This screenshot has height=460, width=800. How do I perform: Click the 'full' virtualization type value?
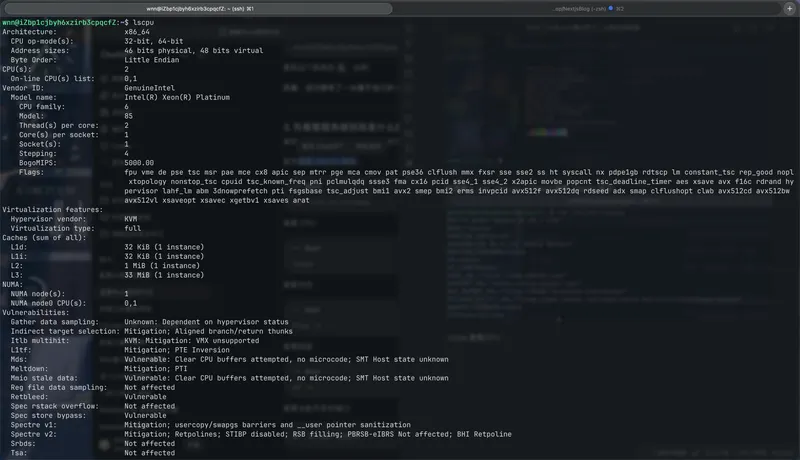133,228
